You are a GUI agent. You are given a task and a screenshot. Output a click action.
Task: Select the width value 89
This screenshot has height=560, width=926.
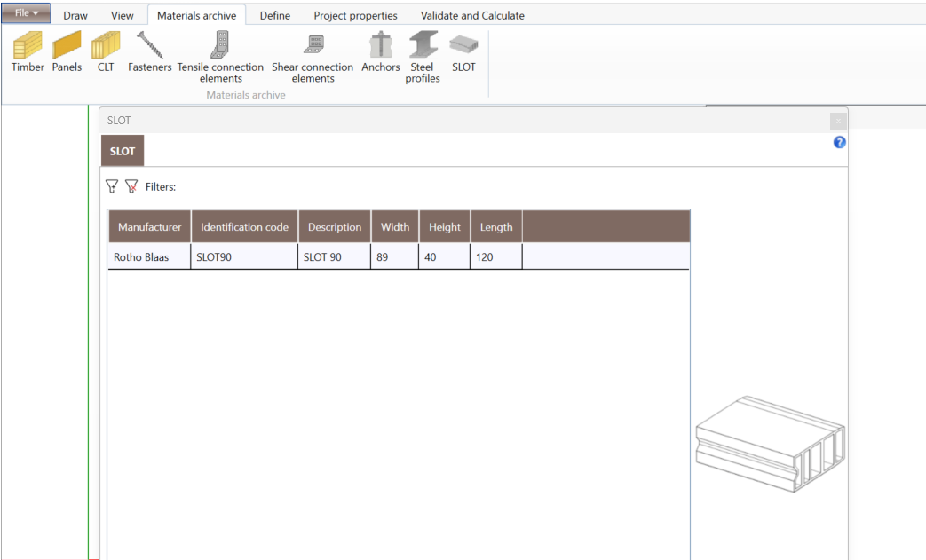395,256
